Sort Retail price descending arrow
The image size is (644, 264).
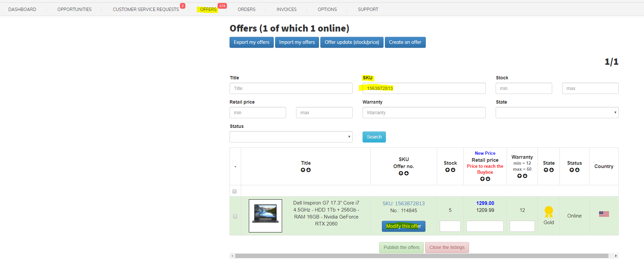(488, 179)
